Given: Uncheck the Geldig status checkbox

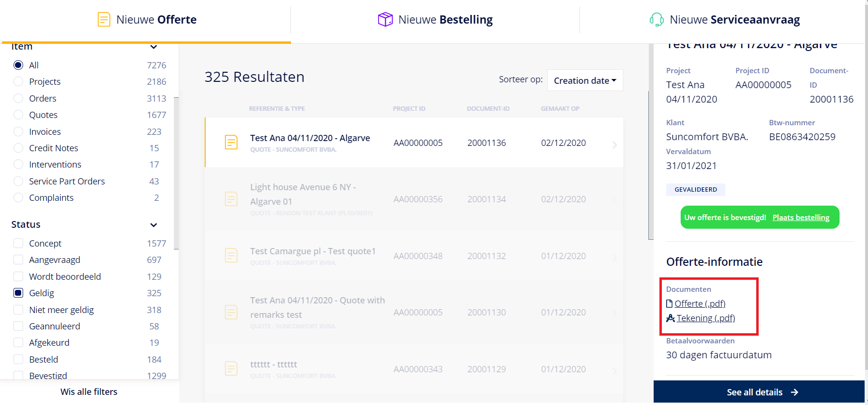Looking at the screenshot, I should point(18,293).
